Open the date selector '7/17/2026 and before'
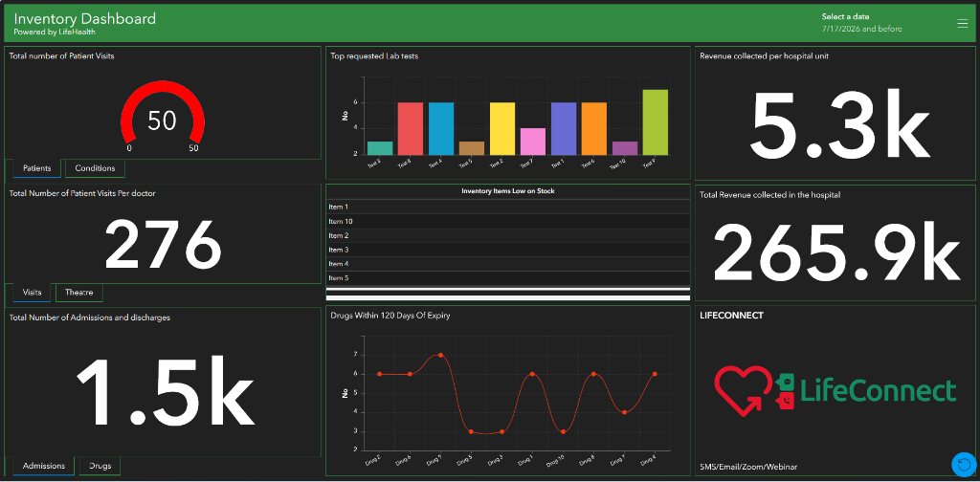Image resolution: width=980 pixels, height=482 pixels. click(x=861, y=29)
